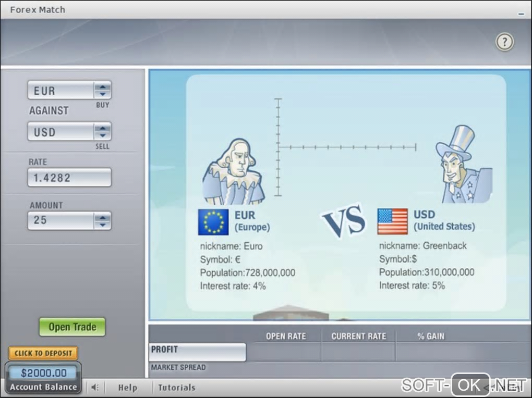Click the USD (United States) heading

tap(444, 220)
